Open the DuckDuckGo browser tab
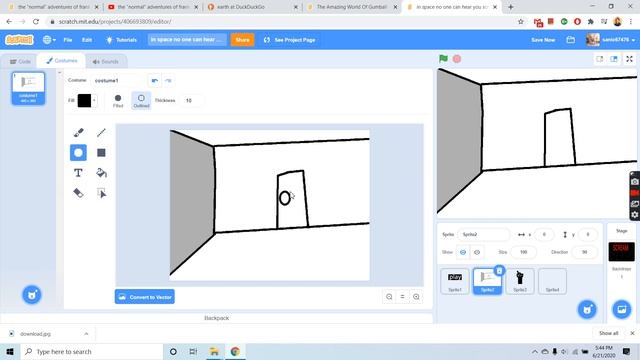Screen dimensions: 640x360 253,7
